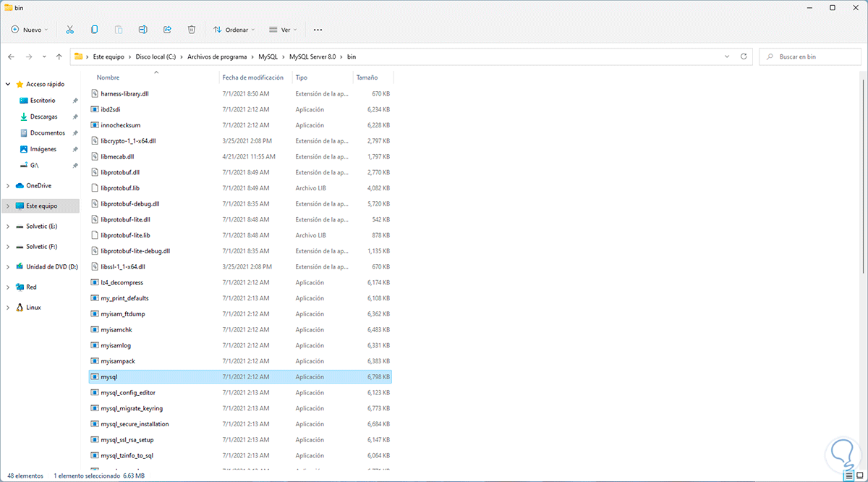Open recent locations dropdown chevron
This screenshot has width=868, height=482.
44,56
